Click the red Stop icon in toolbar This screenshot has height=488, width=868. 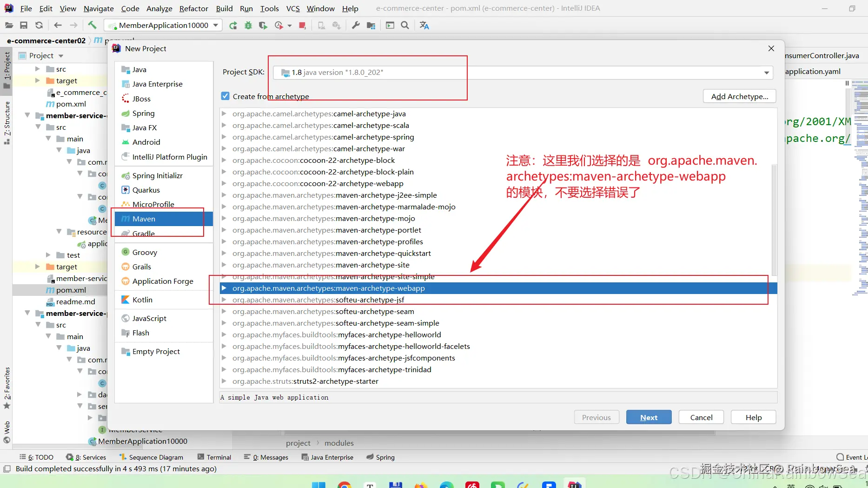point(302,25)
